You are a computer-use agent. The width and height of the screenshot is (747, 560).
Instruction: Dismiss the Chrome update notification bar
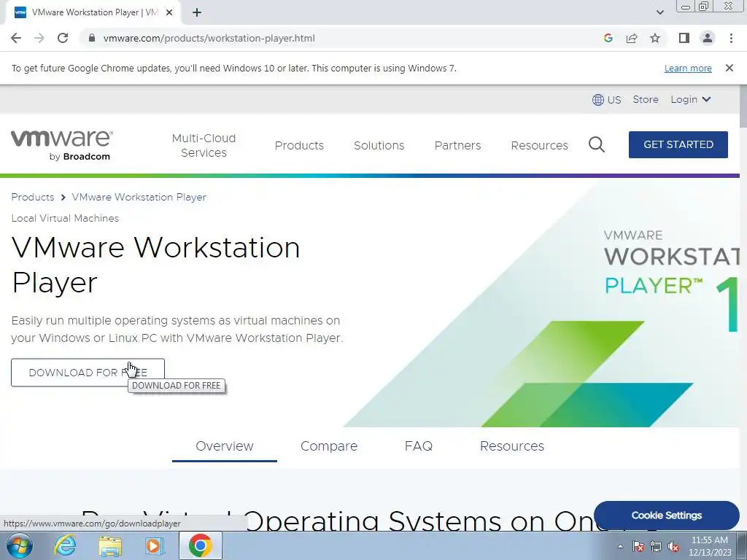click(x=729, y=68)
